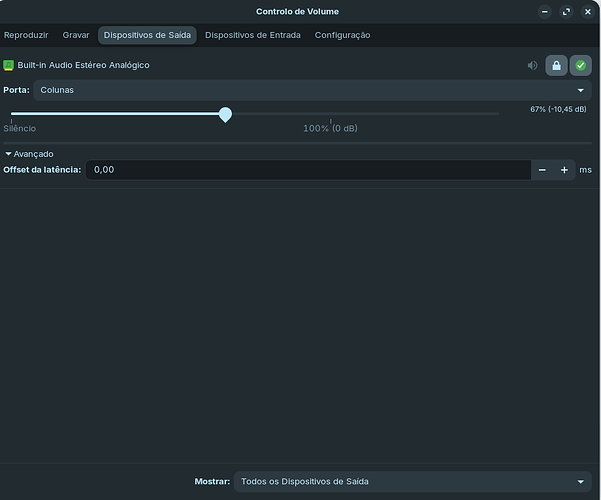This screenshot has height=500, width=601.
Task: Switch to the Gravar tab
Action: pos(76,35)
